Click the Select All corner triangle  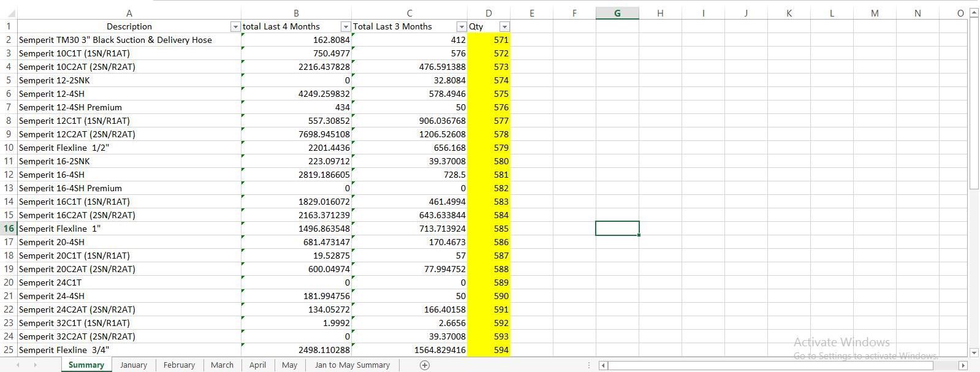pyautogui.click(x=12, y=13)
